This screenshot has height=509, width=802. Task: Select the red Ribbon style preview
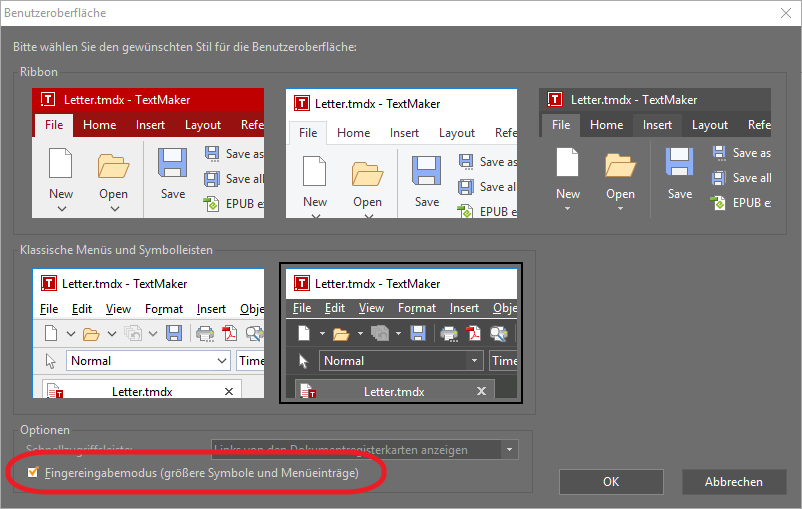click(x=148, y=153)
